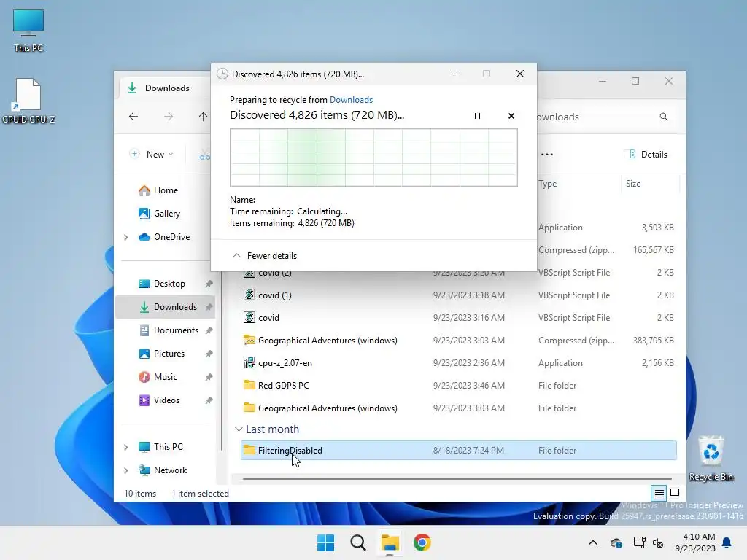Open CPUID CPU-Z desktop shortcut
The image size is (747, 560).
point(28,101)
